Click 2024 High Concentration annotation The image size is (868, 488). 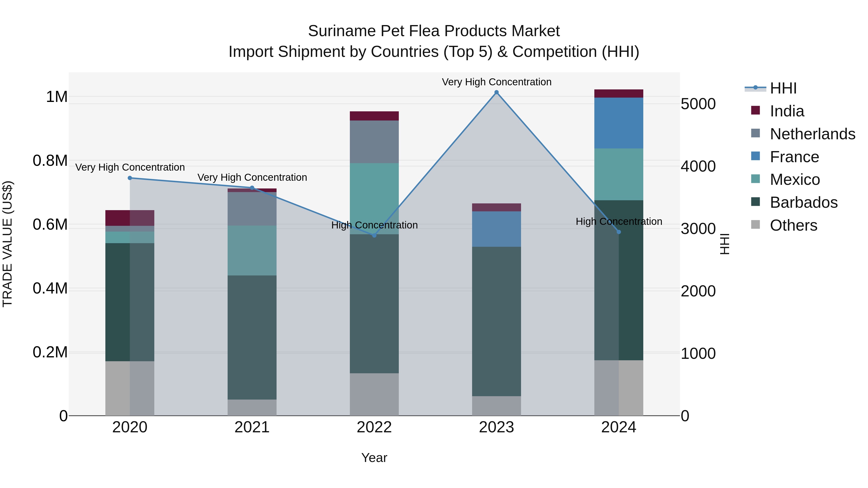[x=619, y=221]
